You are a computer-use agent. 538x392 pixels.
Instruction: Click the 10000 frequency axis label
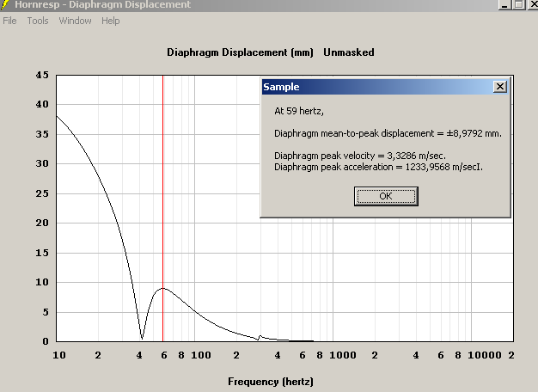click(x=485, y=355)
